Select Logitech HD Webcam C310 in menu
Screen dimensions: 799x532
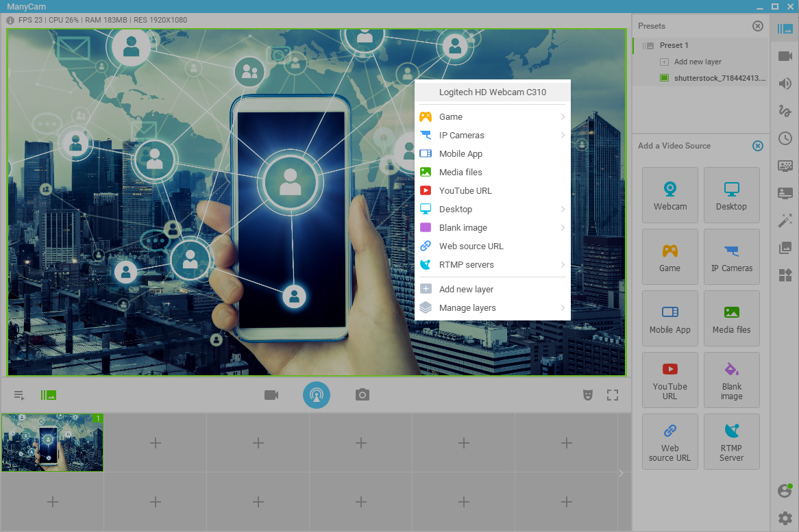point(493,92)
